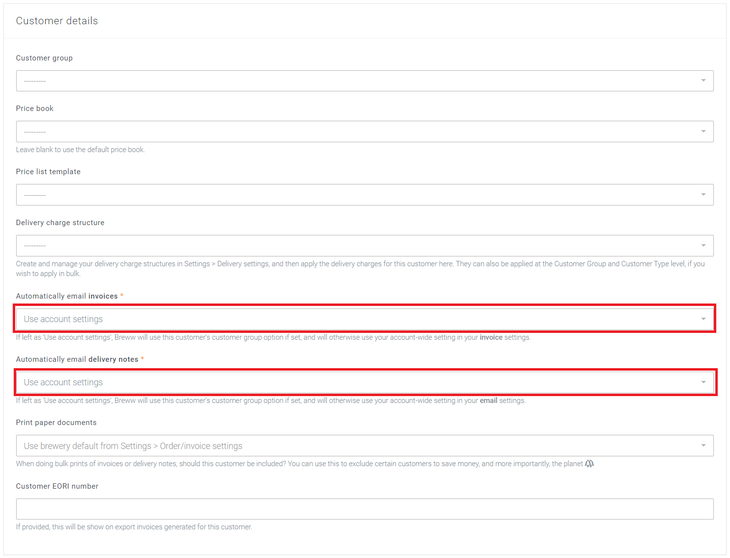Click the Customer details section heading
The height and width of the screenshot is (558, 730).
pyautogui.click(x=57, y=21)
